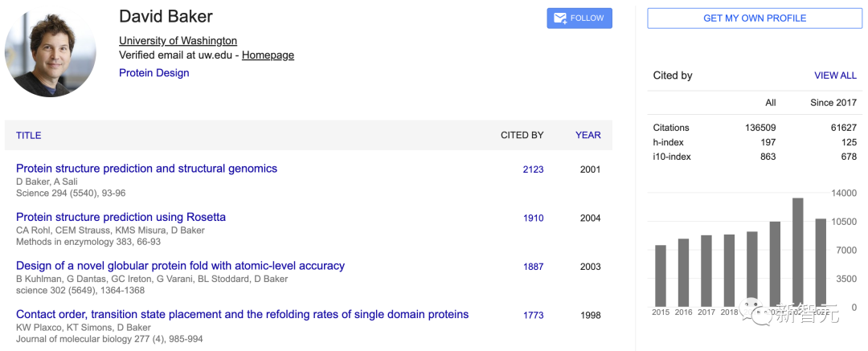View the 2123 citations count link
The width and height of the screenshot is (868, 351).
(533, 169)
